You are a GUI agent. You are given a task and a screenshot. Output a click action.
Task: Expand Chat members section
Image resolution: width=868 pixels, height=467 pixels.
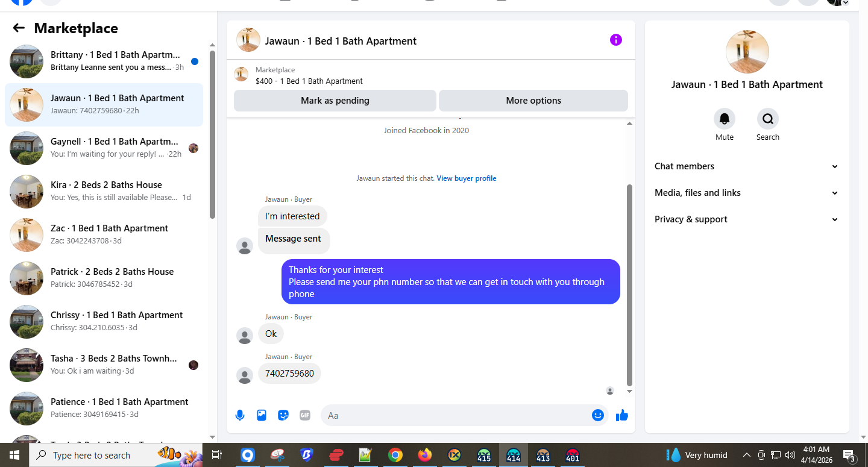(x=747, y=166)
